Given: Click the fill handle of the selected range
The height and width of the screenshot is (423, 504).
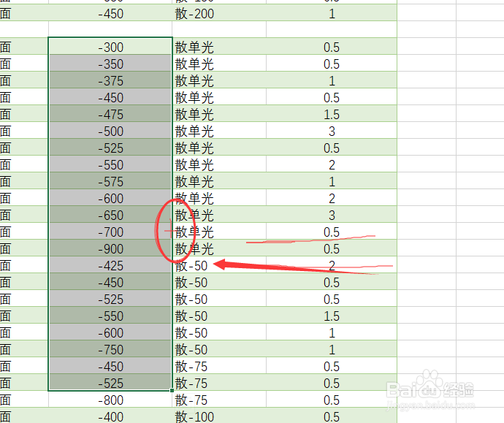Looking at the screenshot, I should pos(172,390).
